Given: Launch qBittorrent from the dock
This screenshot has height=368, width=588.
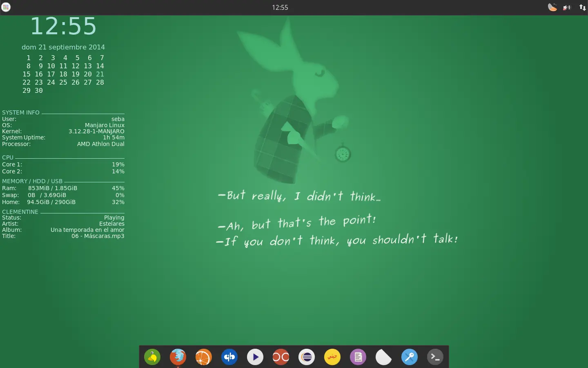Looking at the screenshot, I should 229,357.
